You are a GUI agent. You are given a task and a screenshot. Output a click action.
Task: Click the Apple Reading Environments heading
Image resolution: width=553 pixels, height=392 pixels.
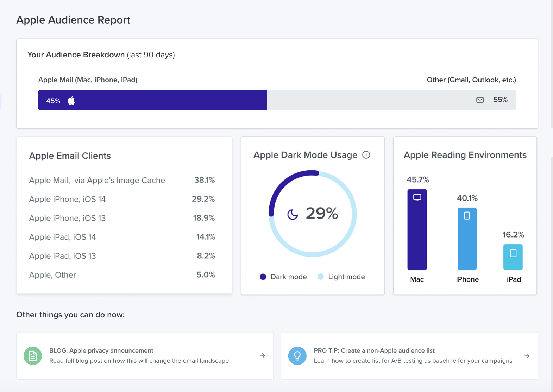465,155
